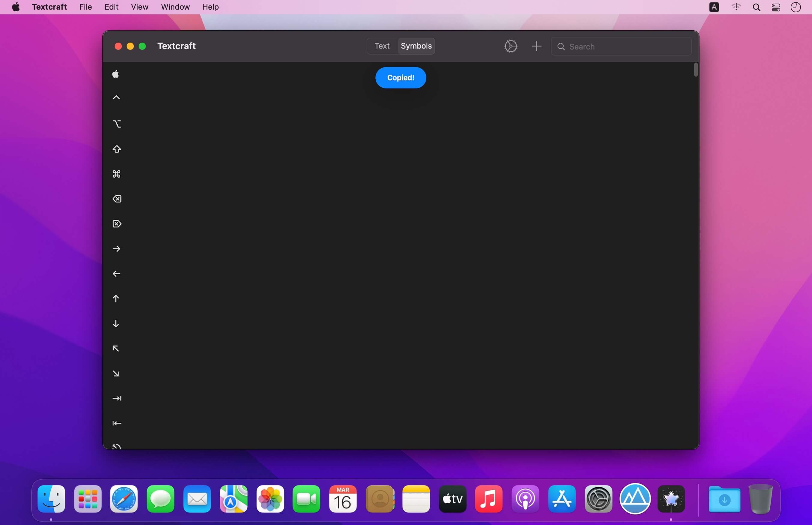Open Calendar from the Dock

343,499
